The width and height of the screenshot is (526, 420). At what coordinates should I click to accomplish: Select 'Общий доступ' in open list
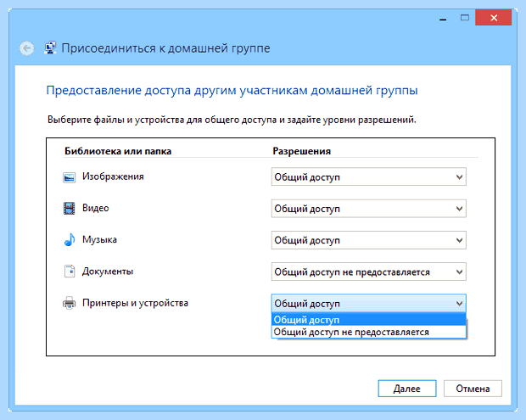pyautogui.click(x=369, y=320)
